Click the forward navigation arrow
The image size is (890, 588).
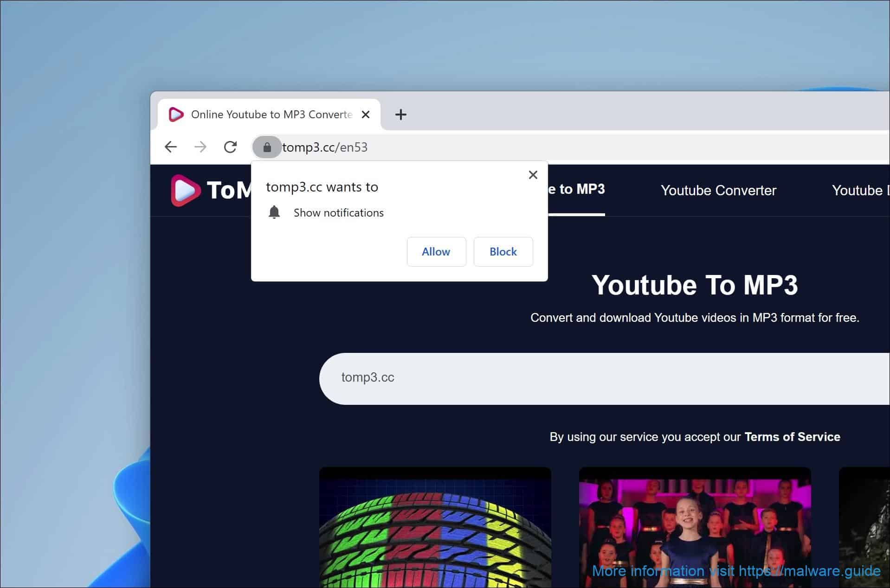point(200,147)
